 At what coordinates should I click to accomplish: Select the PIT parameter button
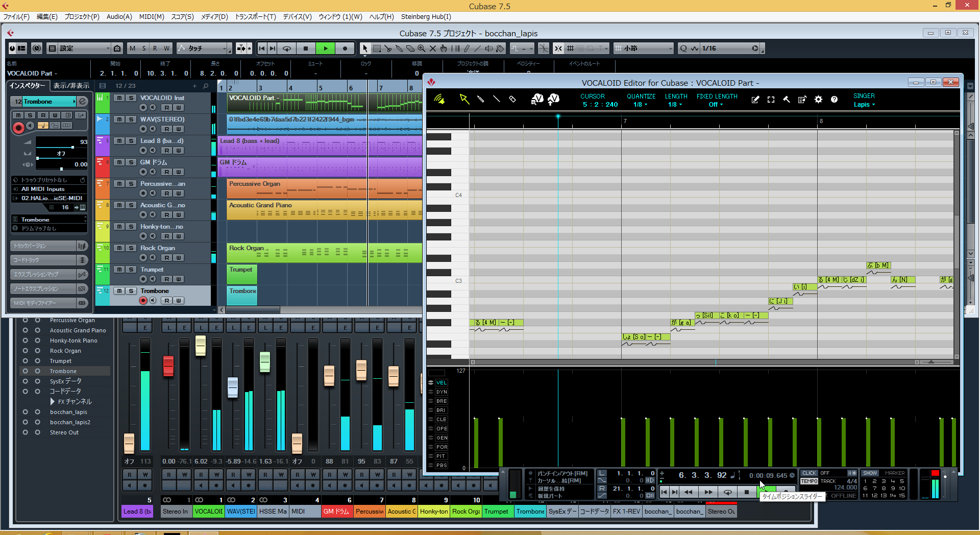pos(440,456)
